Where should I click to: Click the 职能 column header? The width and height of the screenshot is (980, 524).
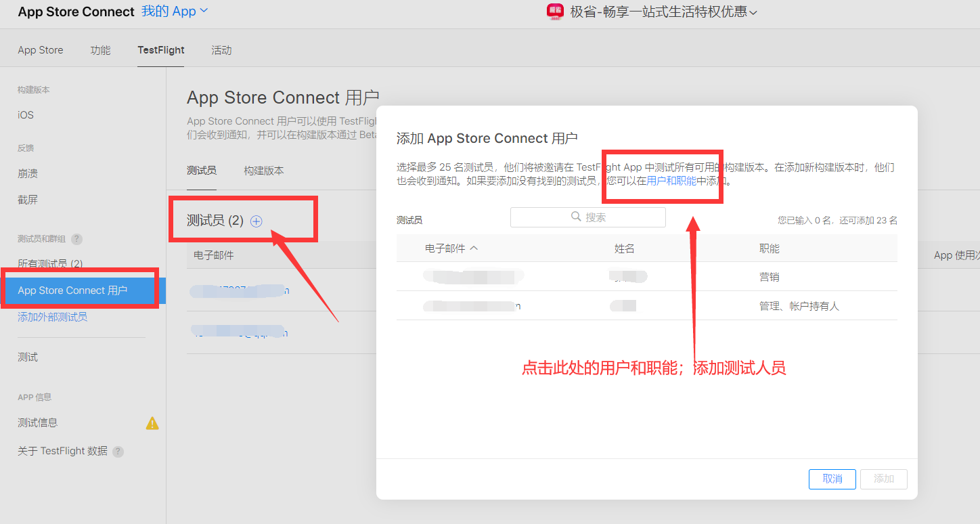pyautogui.click(x=770, y=248)
